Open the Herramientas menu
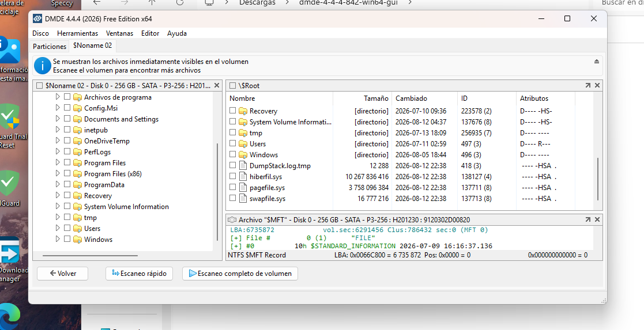 click(x=78, y=33)
